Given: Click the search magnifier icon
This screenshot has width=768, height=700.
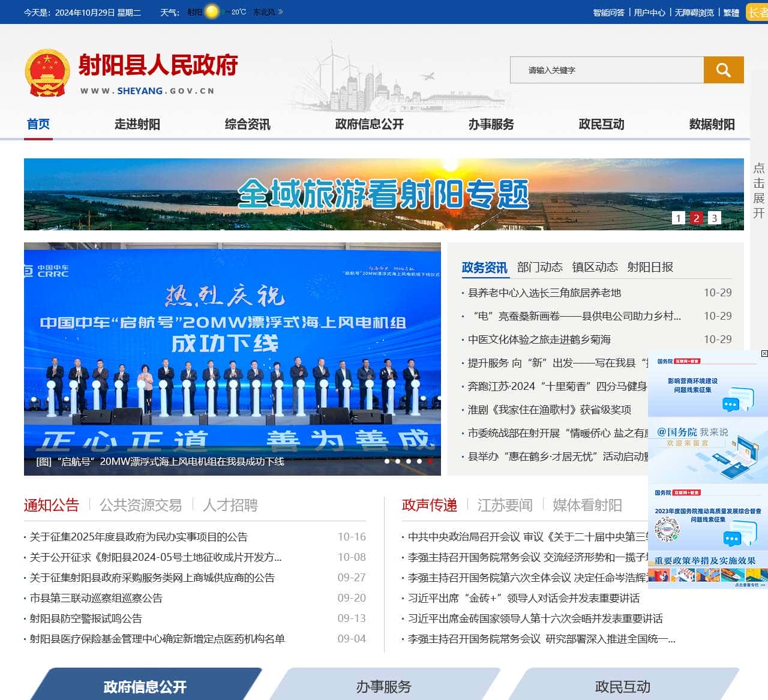Looking at the screenshot, I should [723, 70].
